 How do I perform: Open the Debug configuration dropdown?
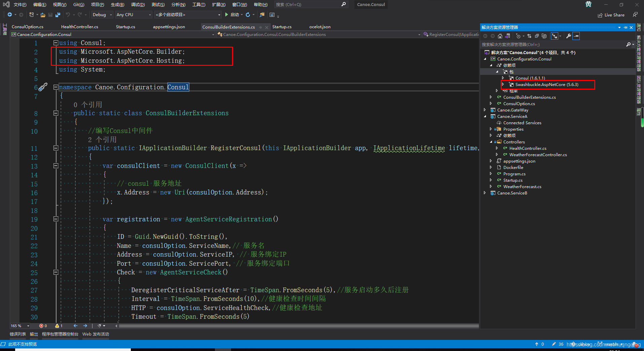[x=102, y=15]
